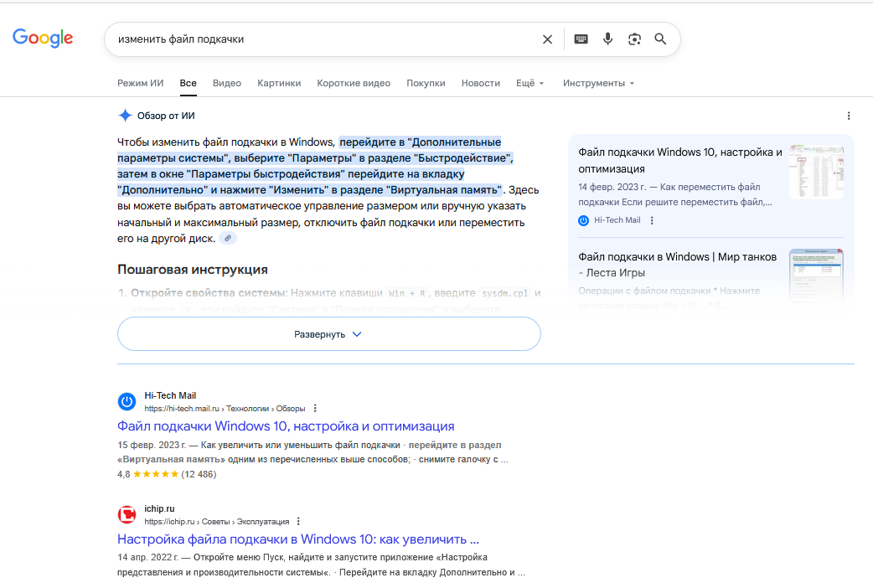Open the Инструменты dropdown
Image resolution: width=873 pixels, height=588 pixels.
[x=598, y=84]
